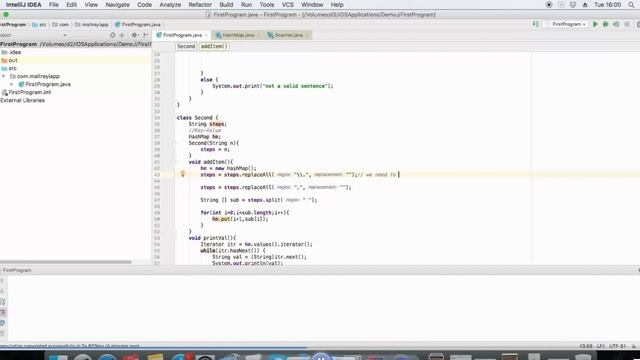The image size is (640, 360).
Task: Click the eject icon in the macOS menu bar
Action: pyautogui.click(x=585, y=5)
